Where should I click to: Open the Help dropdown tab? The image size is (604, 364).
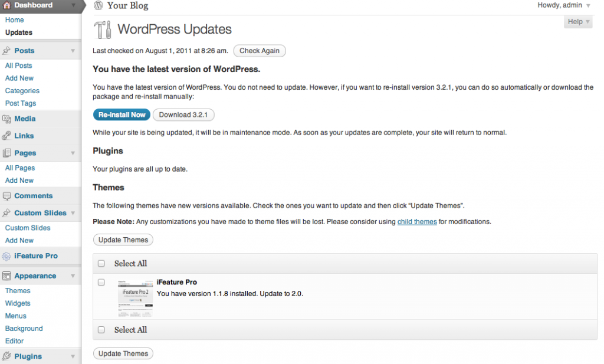click(x=578, y=22)
